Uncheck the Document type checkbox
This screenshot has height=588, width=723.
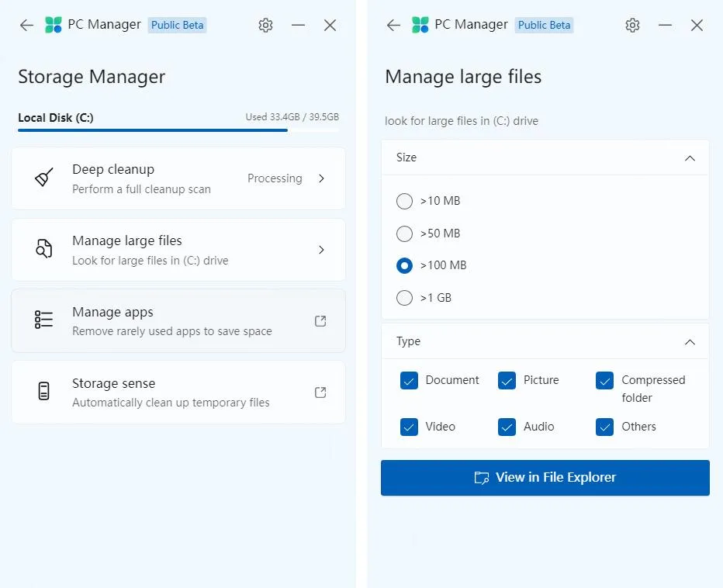pyautogui.click(x=409, y=381)
